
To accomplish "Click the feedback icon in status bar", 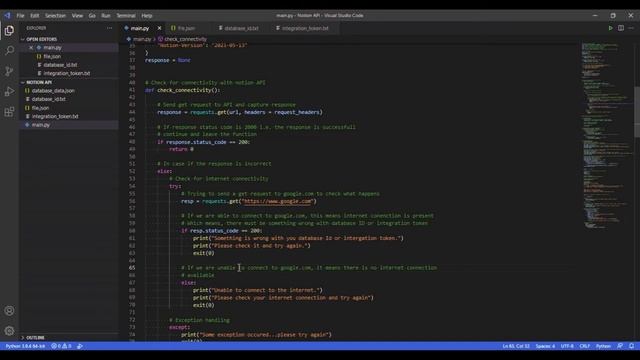I will coord(620,346).
